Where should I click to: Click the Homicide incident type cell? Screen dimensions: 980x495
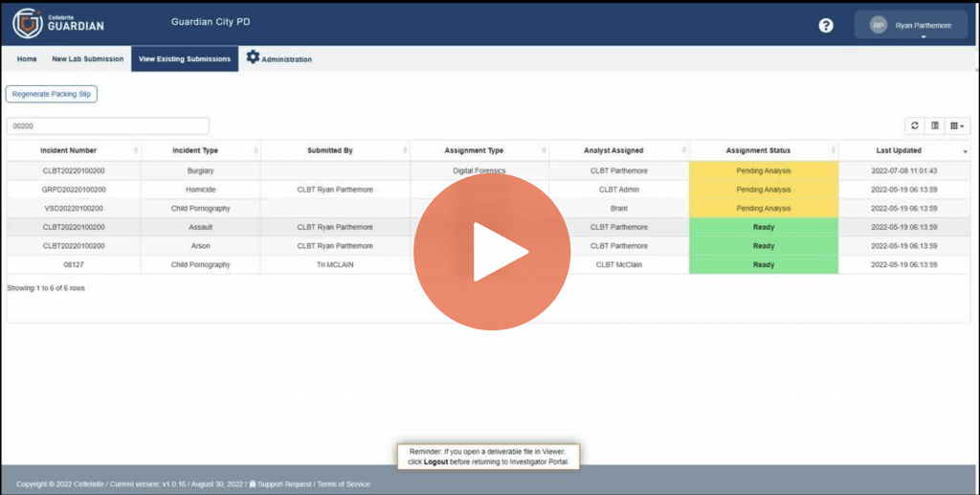click(201, 190)
